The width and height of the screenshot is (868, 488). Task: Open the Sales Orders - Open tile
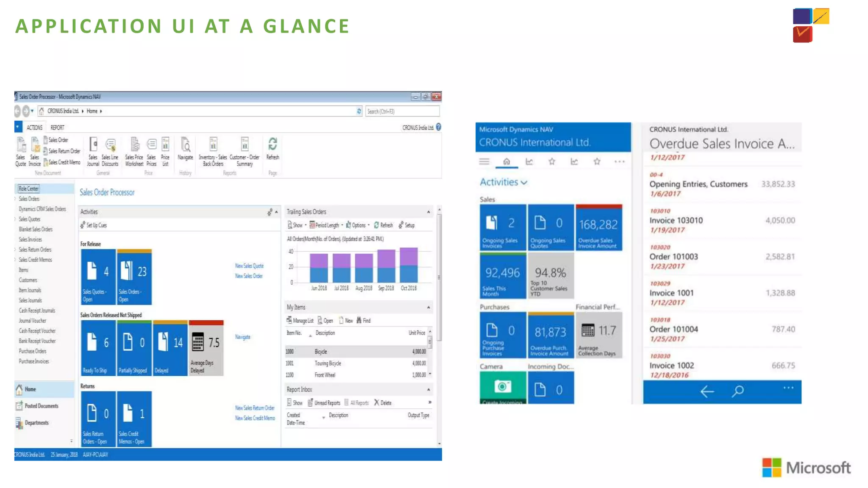pyautogui.click(x=134, y=277)
